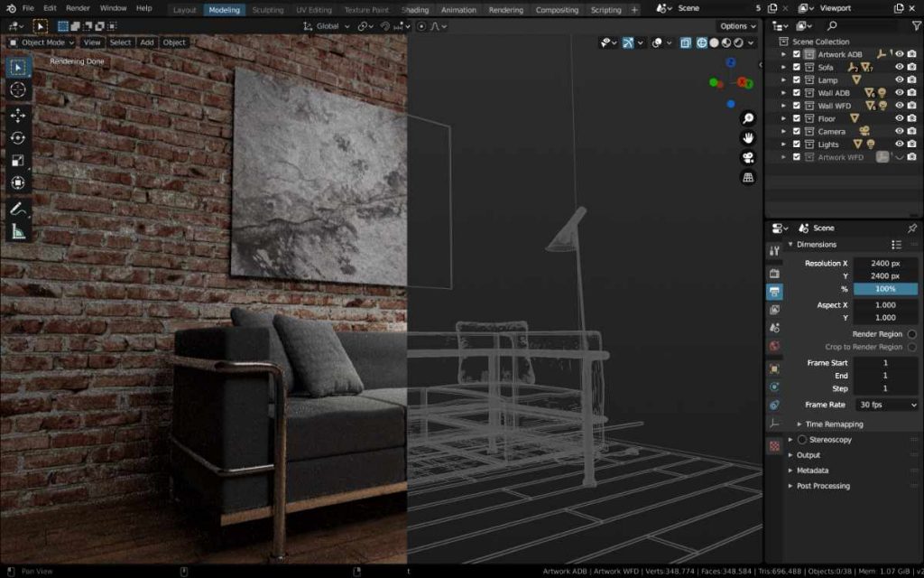Screen dimensions: 924x578
Task: Select the Annotate tool
Action: click(18, 209)
